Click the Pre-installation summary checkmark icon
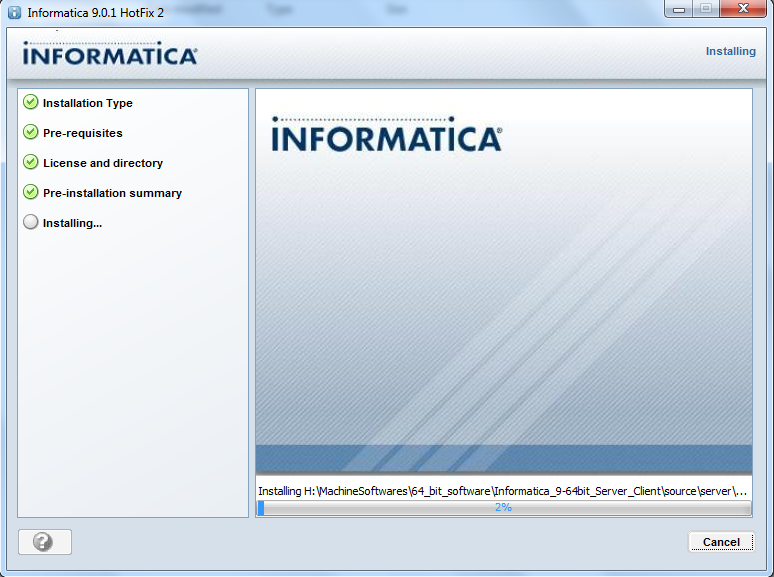Viewport: 774px width, 577px height. click(x=31, y=193)
